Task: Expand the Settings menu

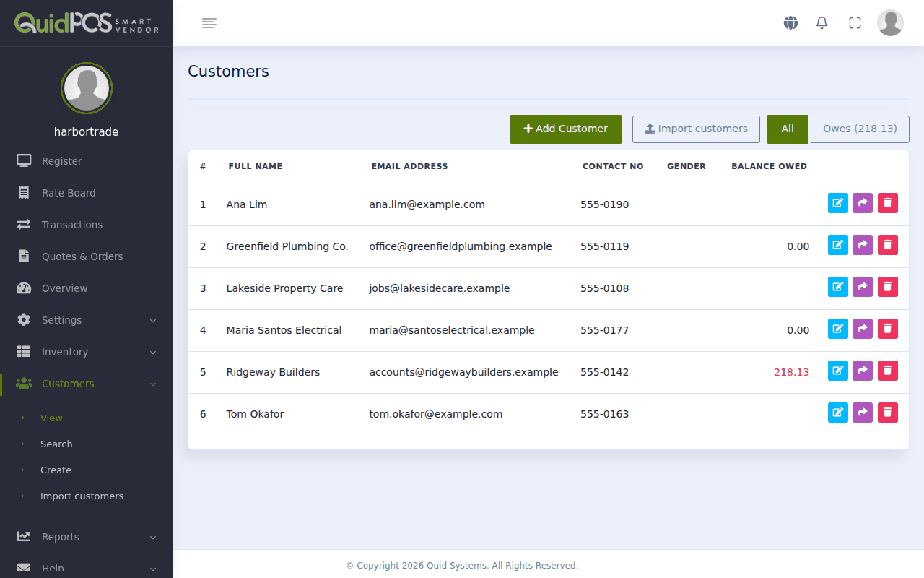Action: [x=87, y=320]
